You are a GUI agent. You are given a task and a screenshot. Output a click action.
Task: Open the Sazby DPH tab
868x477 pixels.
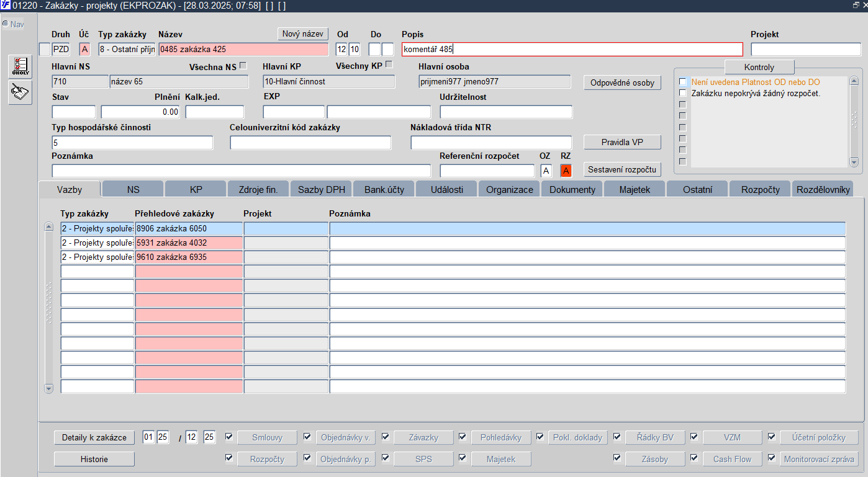coord(321,189)
